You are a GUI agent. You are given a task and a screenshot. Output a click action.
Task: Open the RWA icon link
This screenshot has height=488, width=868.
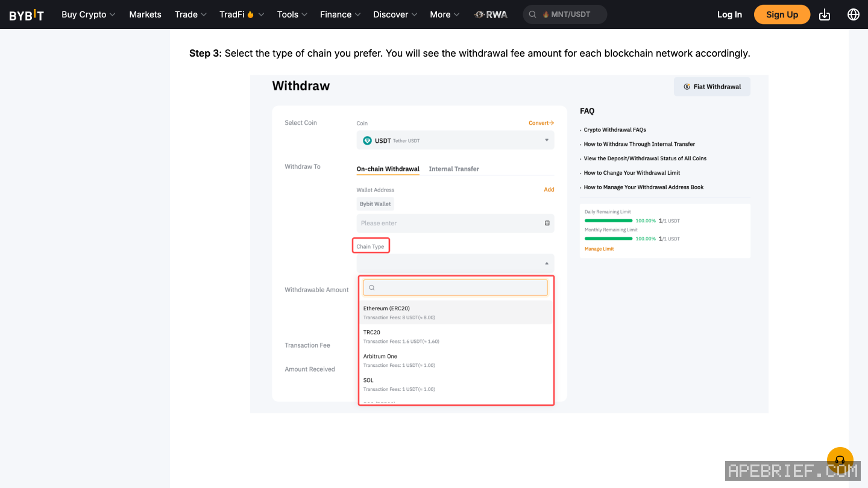click(x=491, y=14)
